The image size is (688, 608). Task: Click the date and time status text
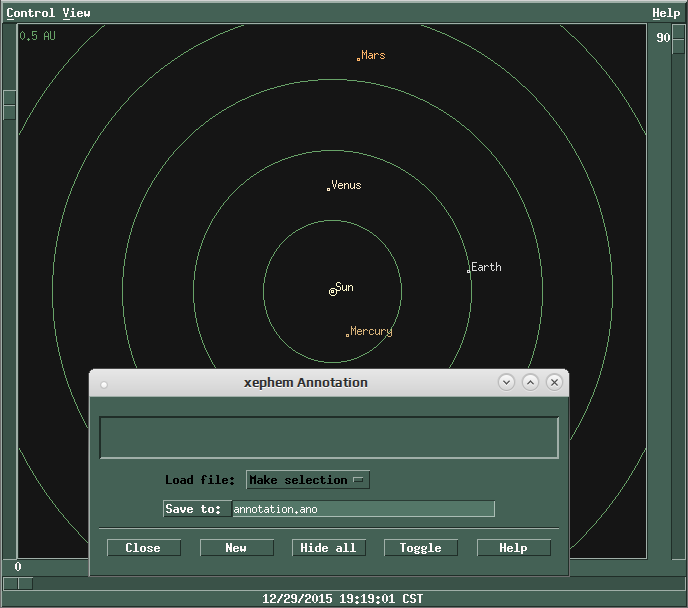(343, 599)
